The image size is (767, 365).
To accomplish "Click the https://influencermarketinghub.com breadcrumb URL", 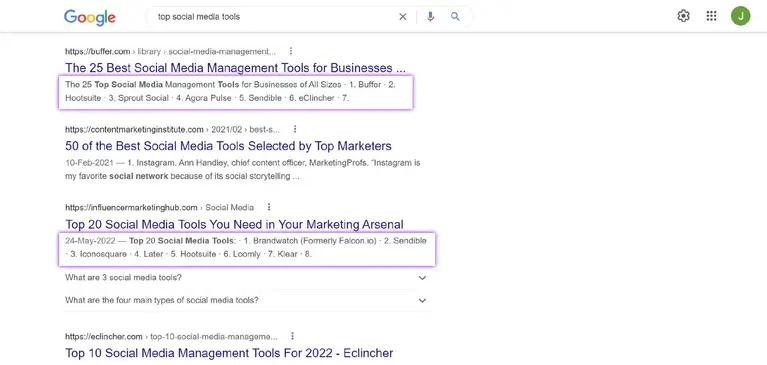I will (159, 207).
